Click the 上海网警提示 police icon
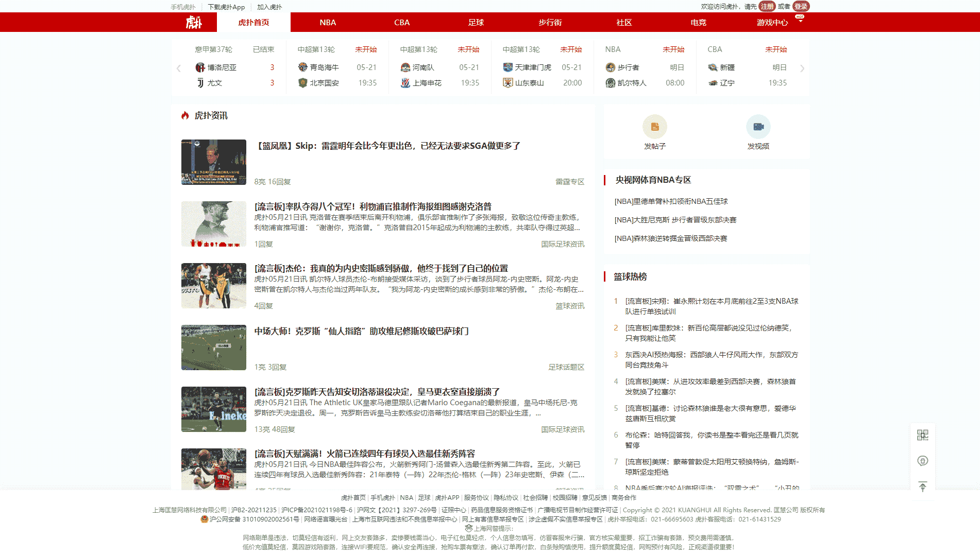Image resolution: width=980 pixels, height=556 pixels. pyautogui.click(x=468, y=528)
